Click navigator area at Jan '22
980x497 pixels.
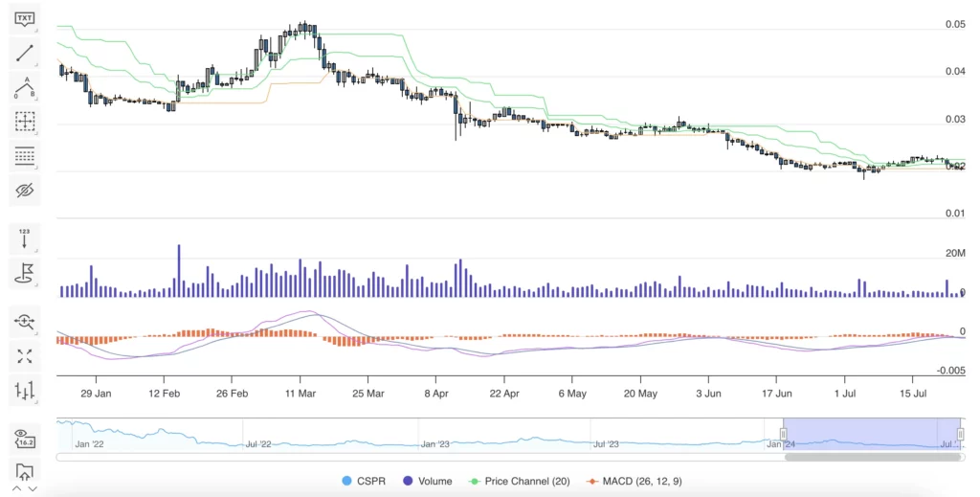[89, 444]
